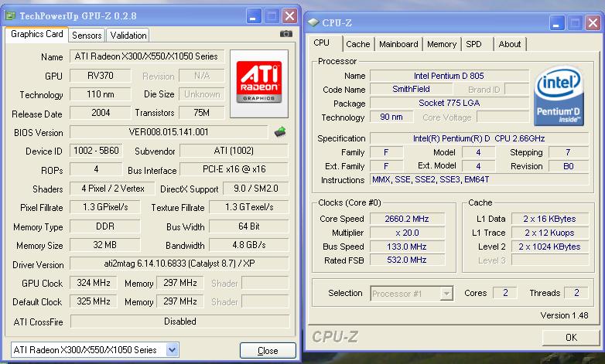
Task: Minimize the GPU-Z window
Action: point(254,15)
